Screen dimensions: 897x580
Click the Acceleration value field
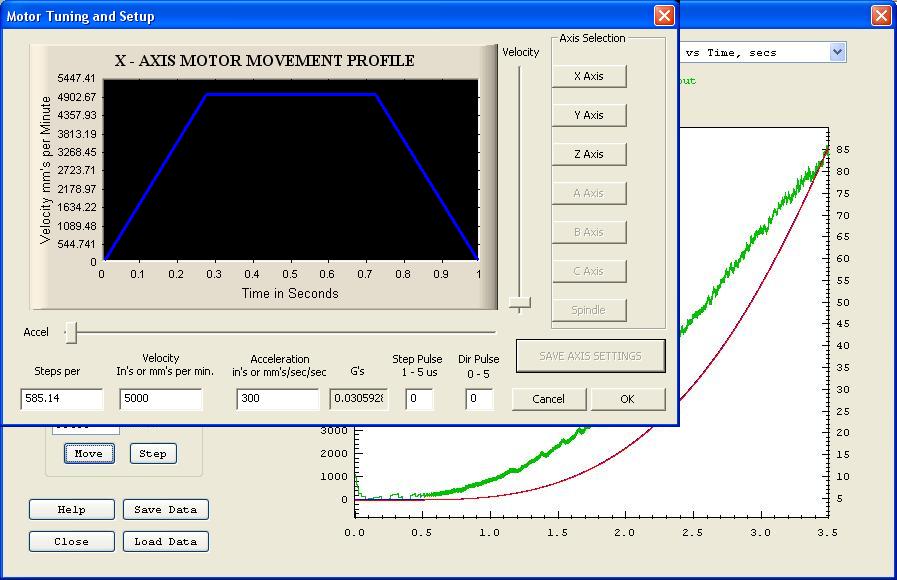(277, 399)
